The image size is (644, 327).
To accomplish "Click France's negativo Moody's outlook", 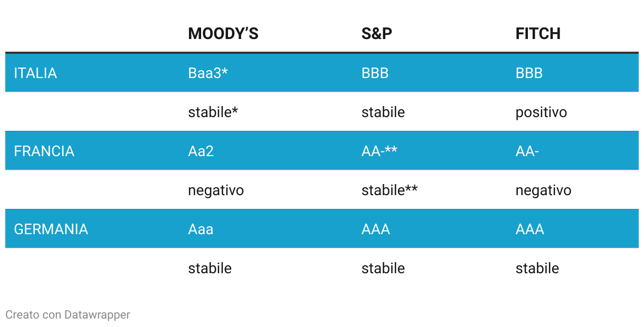I will point(216,190).
